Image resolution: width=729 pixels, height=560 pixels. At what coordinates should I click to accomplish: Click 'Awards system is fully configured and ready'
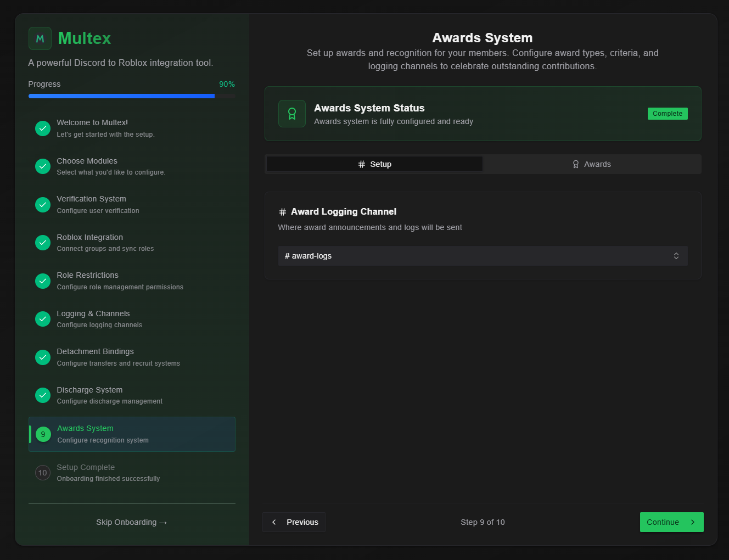(x=394, y=121)
